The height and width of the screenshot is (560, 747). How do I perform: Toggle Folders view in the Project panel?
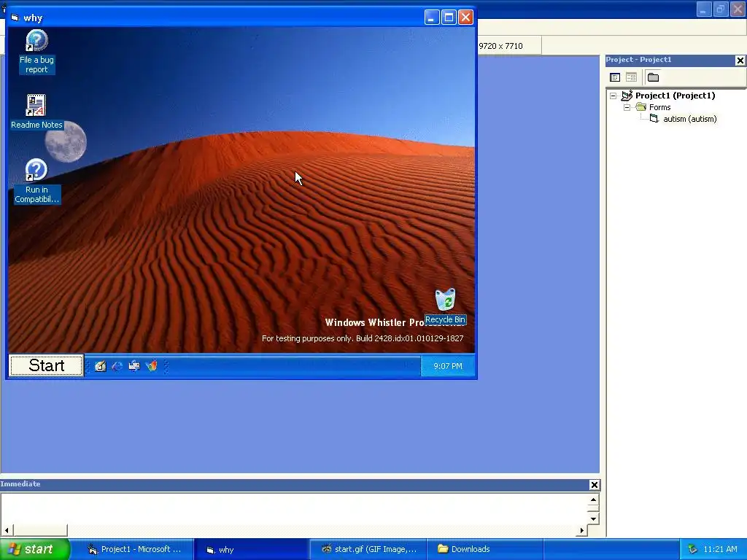pos(653,77)
